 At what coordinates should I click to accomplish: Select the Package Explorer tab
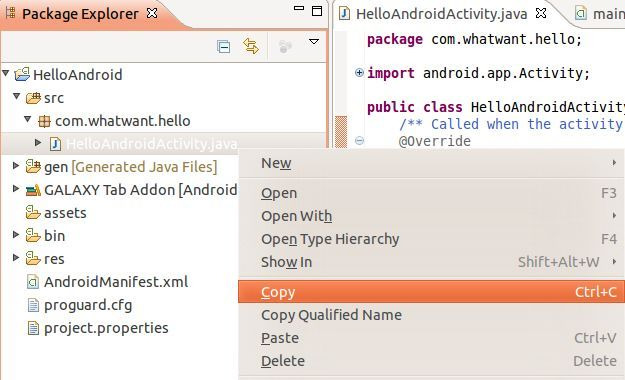click(x=80, y=14)
